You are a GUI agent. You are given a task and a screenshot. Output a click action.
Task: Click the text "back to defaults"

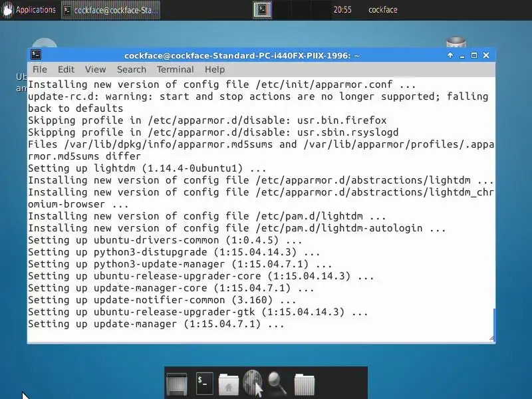pyautogui.click(x=76, y=108)
